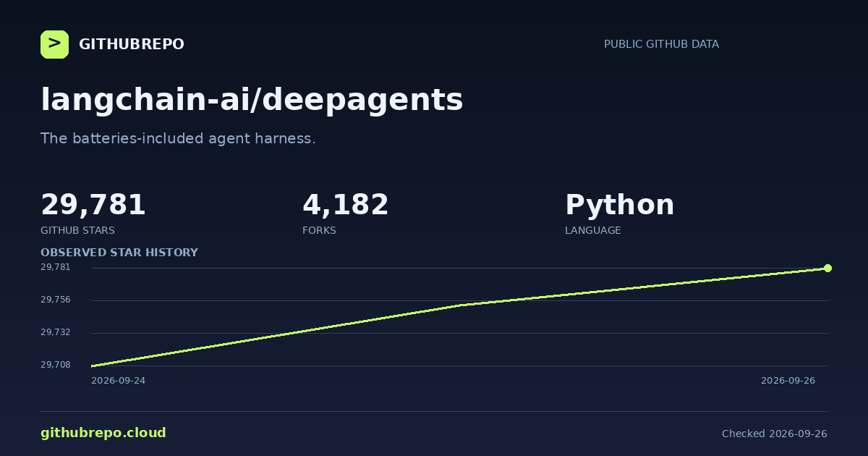
Task: Click the 29,708 y-axis label
Action: [56, 365]
